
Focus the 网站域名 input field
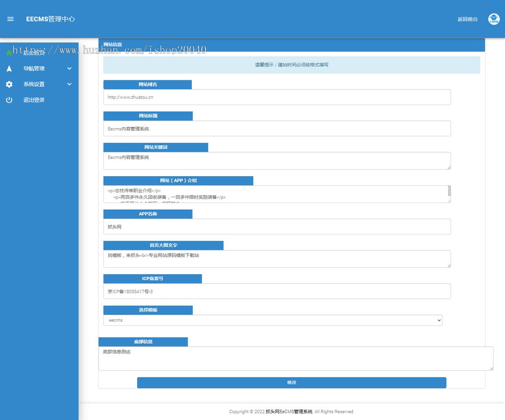click(277, 97)
